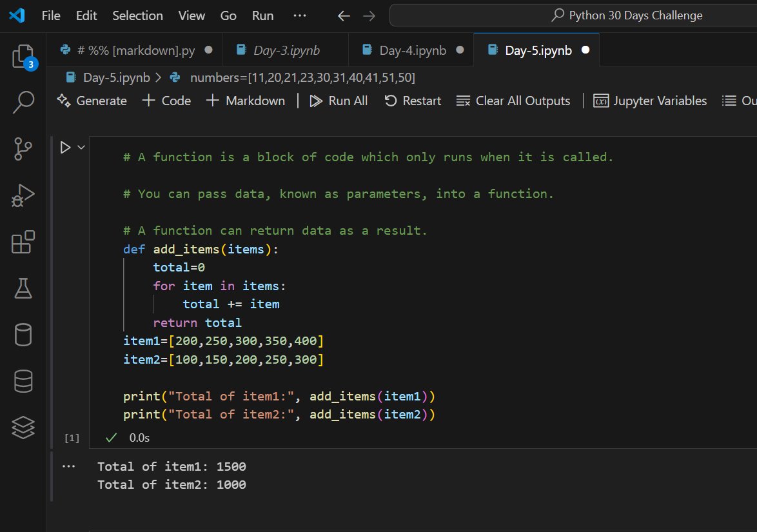Click the Python 30 Days Challenge search box

(575, 15)
